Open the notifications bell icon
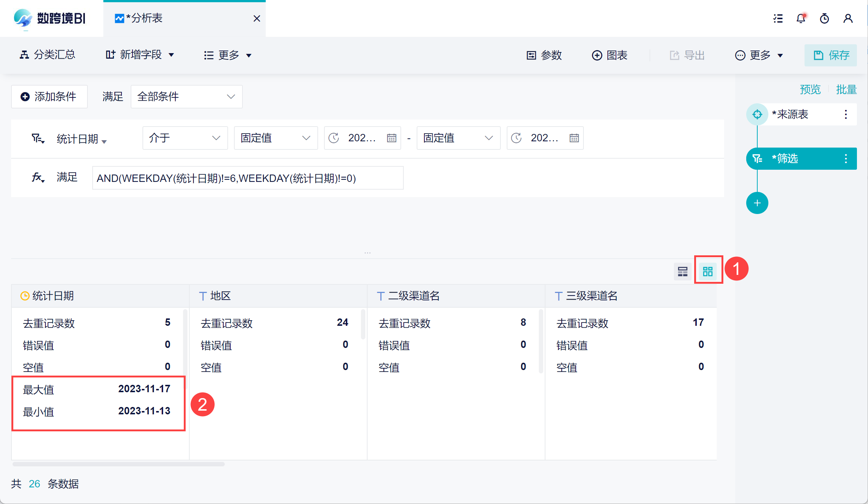Viewport: 868px width, 504px height. [800, 18]
